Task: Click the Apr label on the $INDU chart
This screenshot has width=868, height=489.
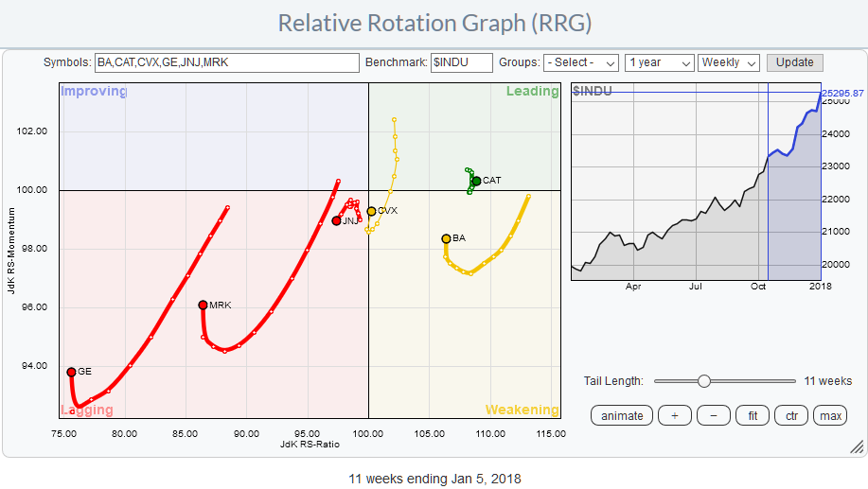Action: tap(632, 287)
